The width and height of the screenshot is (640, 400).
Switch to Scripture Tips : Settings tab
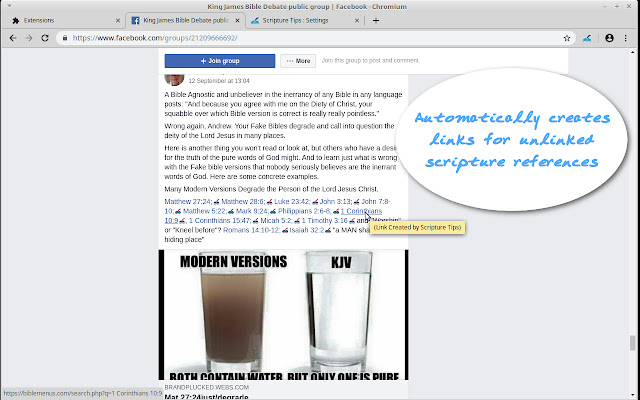point(305,20)
